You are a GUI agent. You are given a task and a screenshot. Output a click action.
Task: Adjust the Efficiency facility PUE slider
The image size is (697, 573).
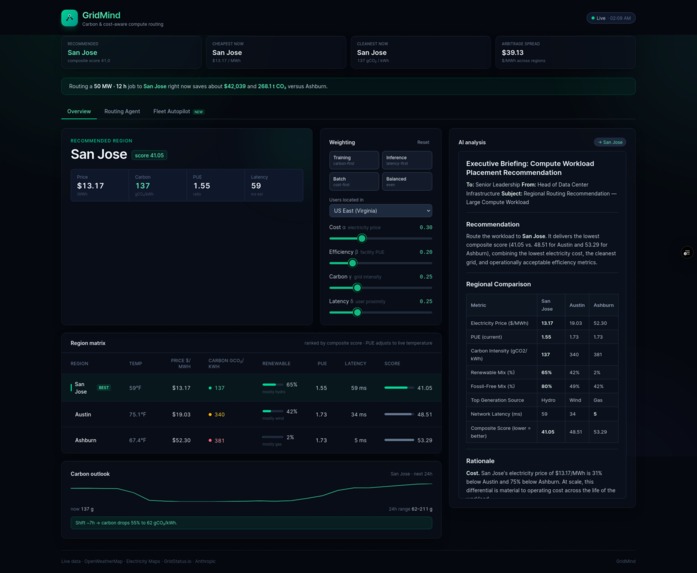(x=381, y=263)
